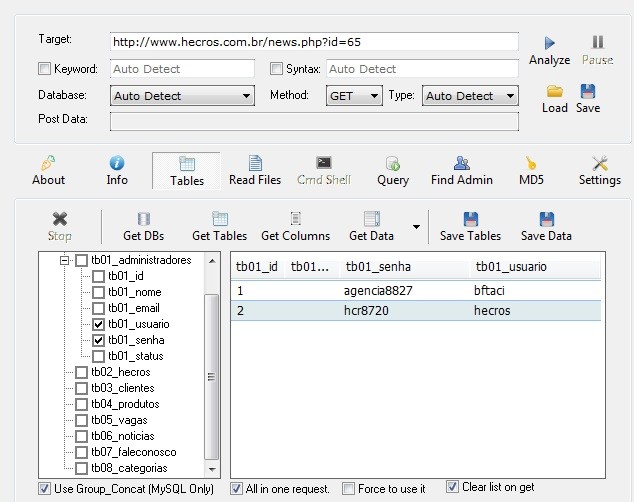
Task: Open the Settings tools icon
Action: tap(600, 163)
